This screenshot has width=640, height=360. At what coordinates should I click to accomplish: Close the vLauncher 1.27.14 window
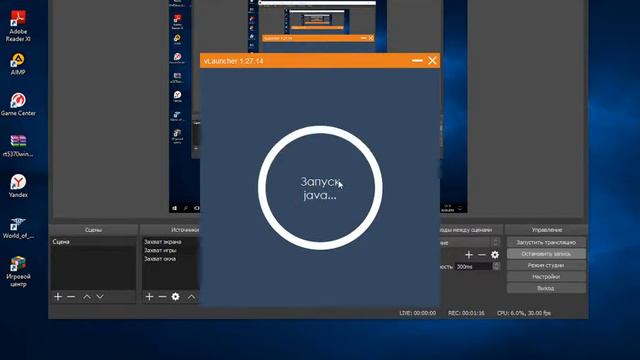(432, 61)
